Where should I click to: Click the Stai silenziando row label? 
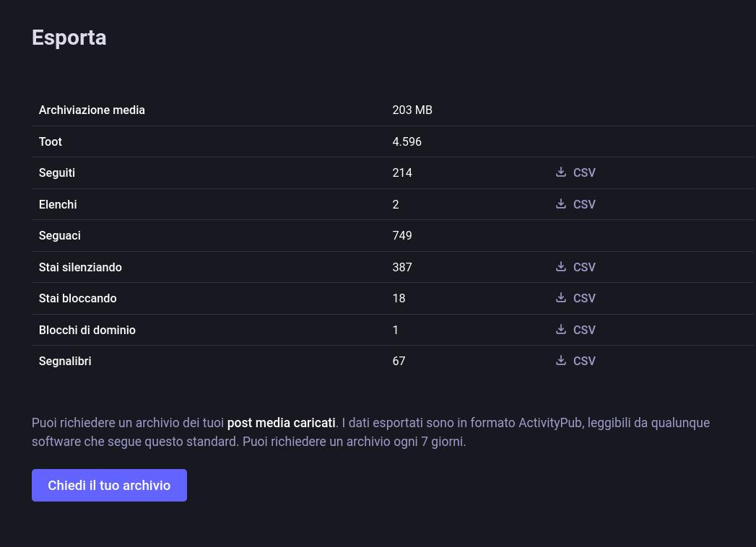[81, 267]
